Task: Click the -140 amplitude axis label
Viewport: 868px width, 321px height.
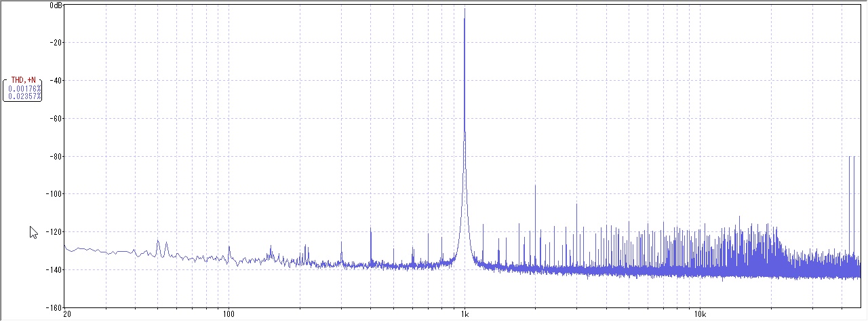Action: pyautogui.click(x=55, y=270)
